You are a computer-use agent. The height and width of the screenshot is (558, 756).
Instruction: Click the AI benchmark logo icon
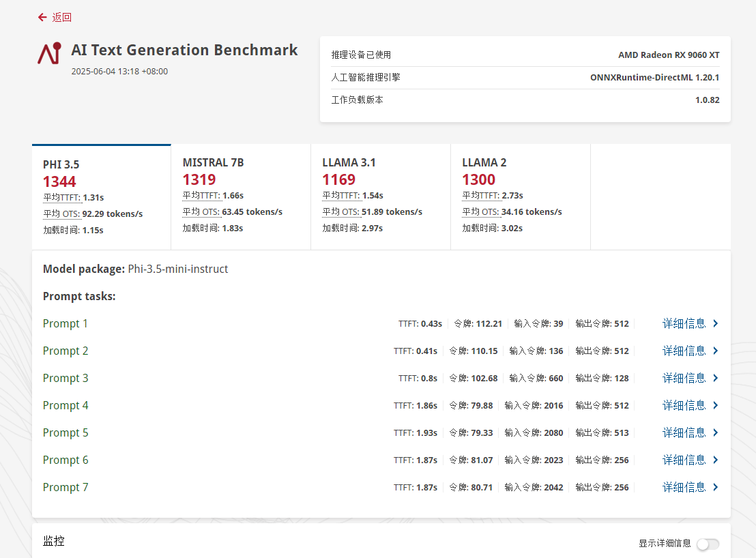pyautogui.click(x=49, y=53)
